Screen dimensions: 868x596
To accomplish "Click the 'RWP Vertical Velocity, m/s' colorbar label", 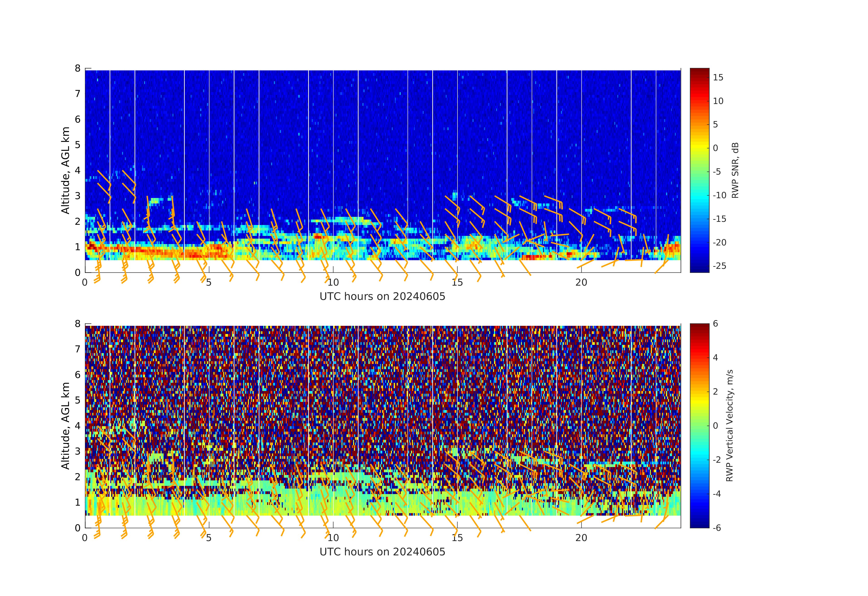I will [729, 426].
